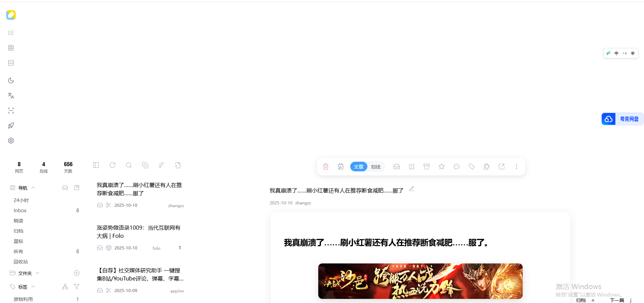Image resolution: width=644 pixels, height=303 pixels.
Task: Click the 夸克网盘 button
Action: click(623, 119)
